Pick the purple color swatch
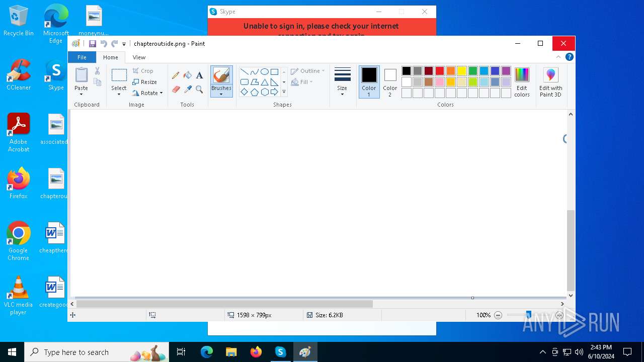 tap(506, 71)
